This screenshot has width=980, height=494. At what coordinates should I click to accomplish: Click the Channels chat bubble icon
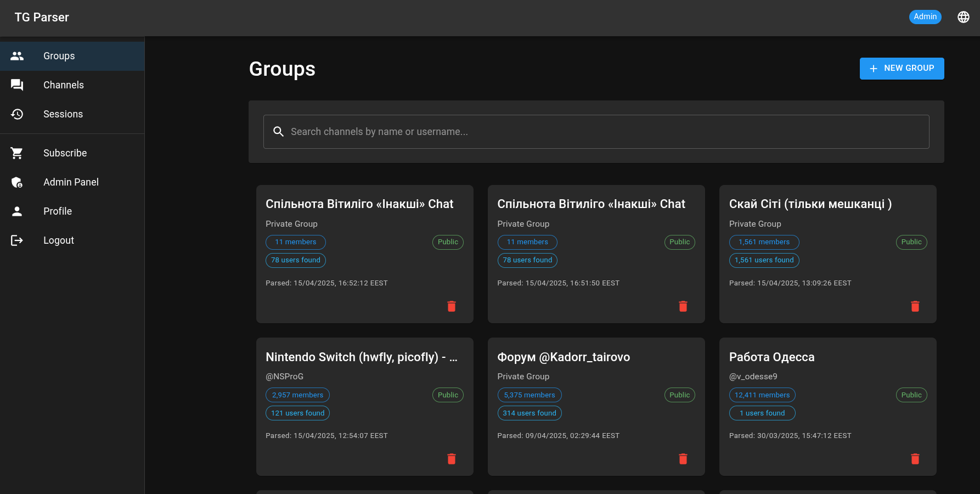pyautogui.click(x=17, y=85)
